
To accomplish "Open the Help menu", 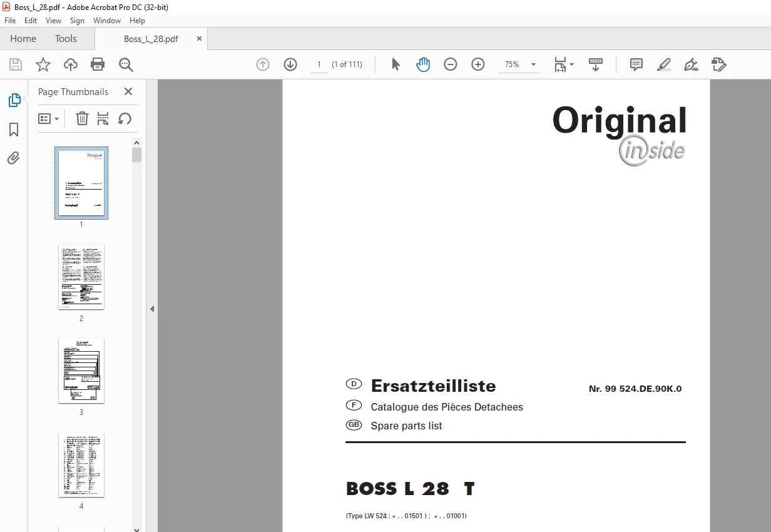I will click(137, 21).
